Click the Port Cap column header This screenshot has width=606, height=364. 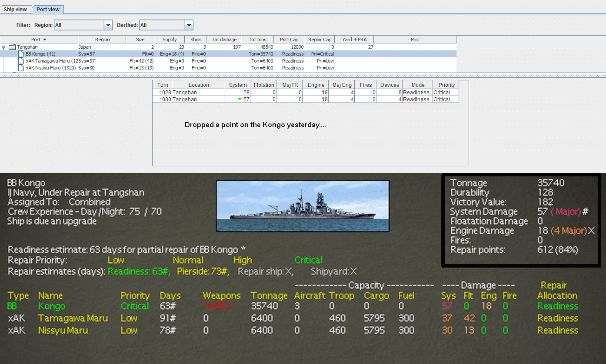click(289, 40)
